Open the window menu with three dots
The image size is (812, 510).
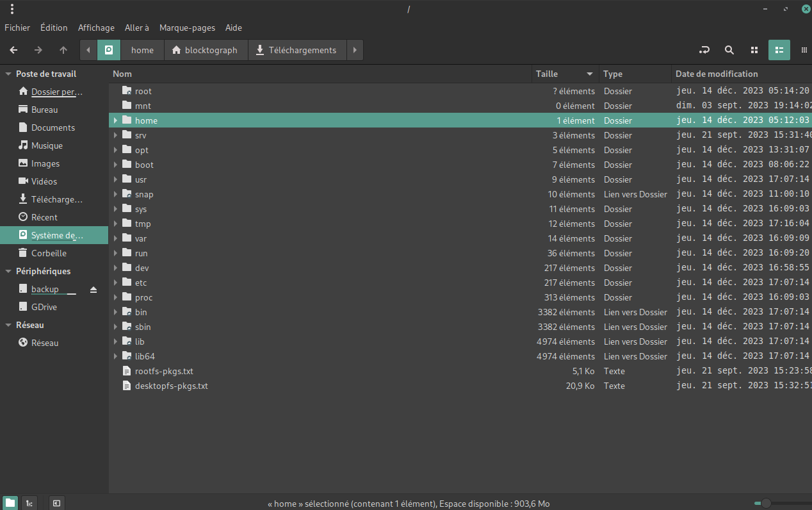(x=12, y=9)
